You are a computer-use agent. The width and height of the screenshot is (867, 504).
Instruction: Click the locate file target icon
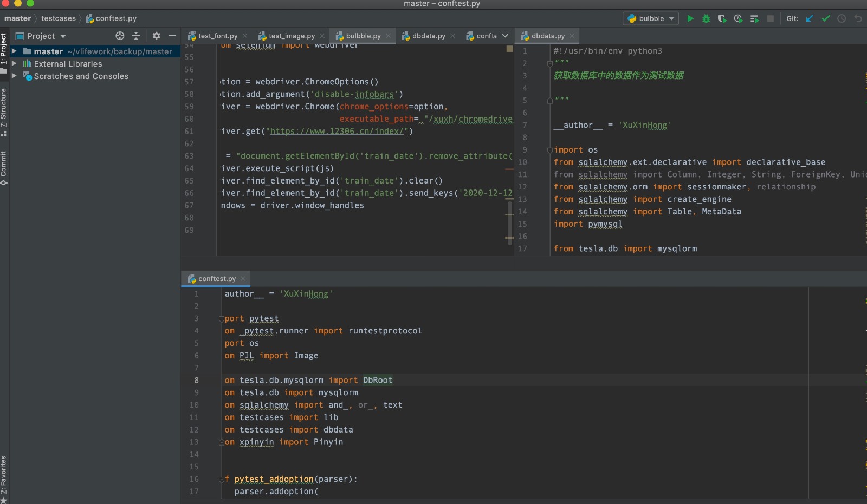click(x=120, y=36)
